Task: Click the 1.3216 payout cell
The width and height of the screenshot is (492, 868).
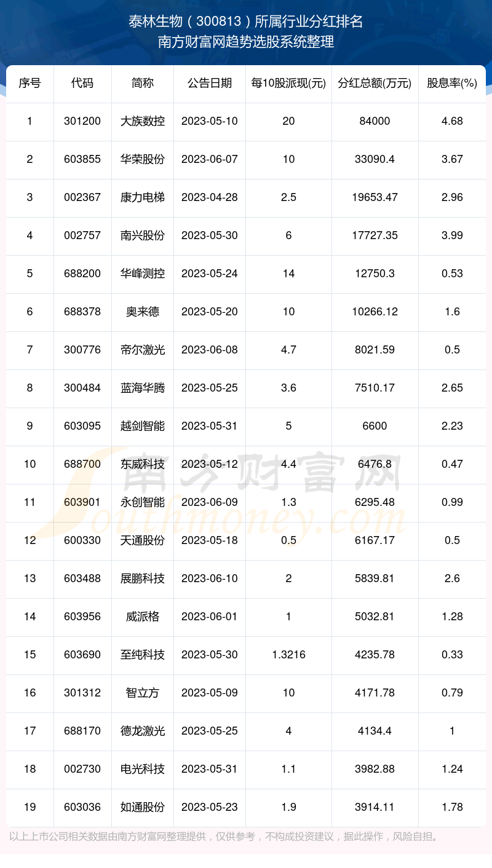Action: [288, 655]
